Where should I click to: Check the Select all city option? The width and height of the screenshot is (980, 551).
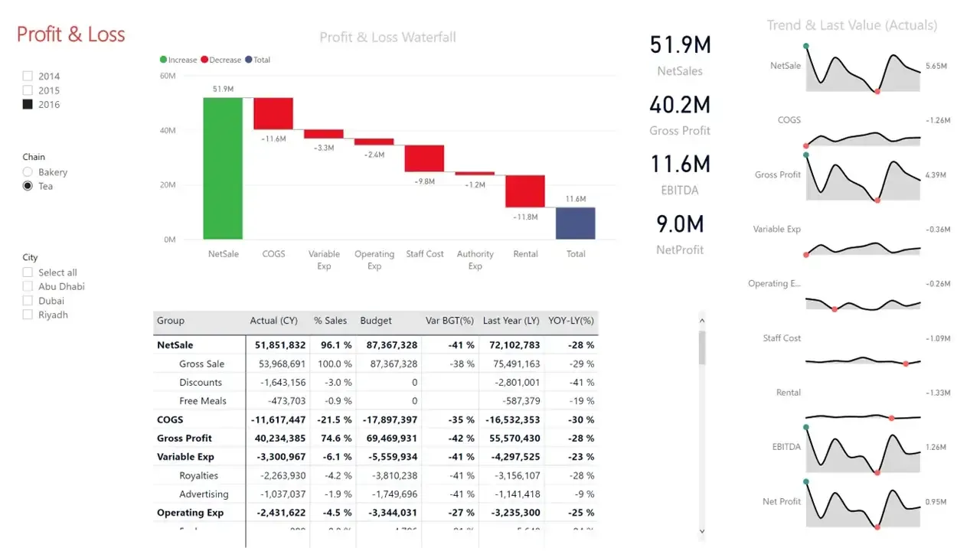[28, 272]
